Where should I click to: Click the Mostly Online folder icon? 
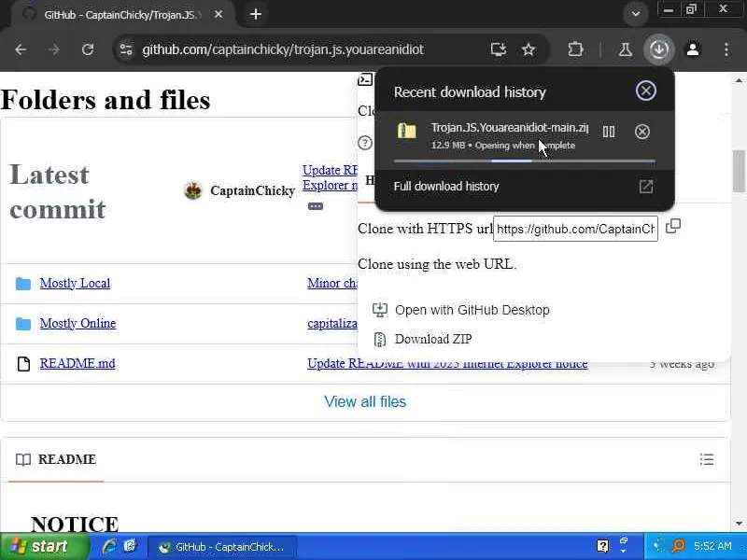point(22,324)
